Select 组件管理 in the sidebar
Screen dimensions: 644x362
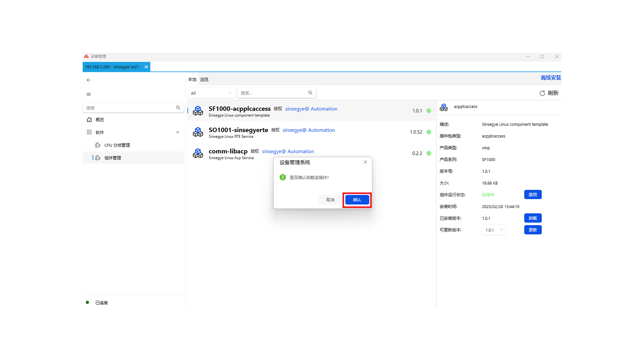133,158
